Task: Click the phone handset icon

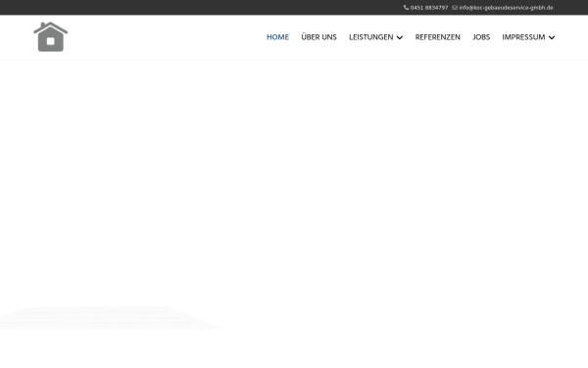Action: [406, 8]
